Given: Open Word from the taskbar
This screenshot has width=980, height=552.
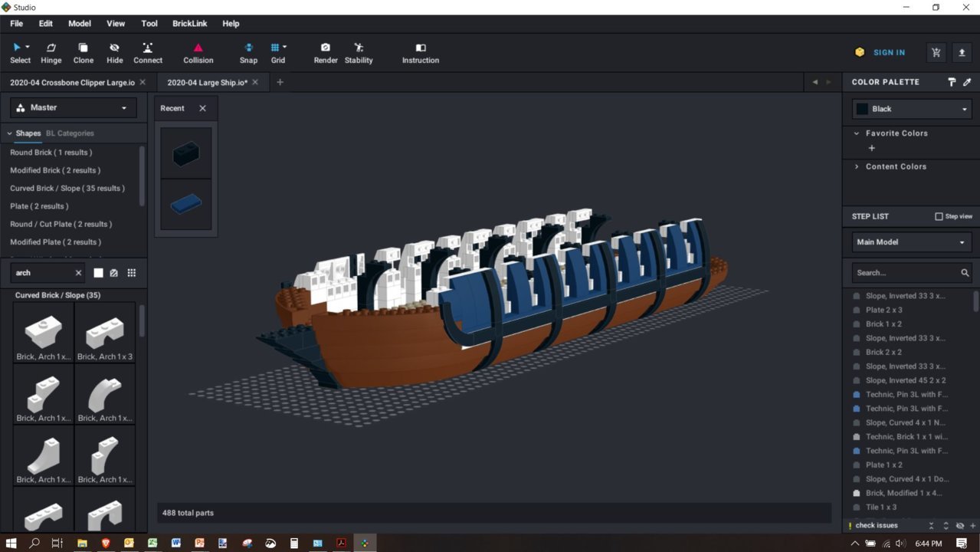Looking at the screenshot, I should tap(175, 544).
